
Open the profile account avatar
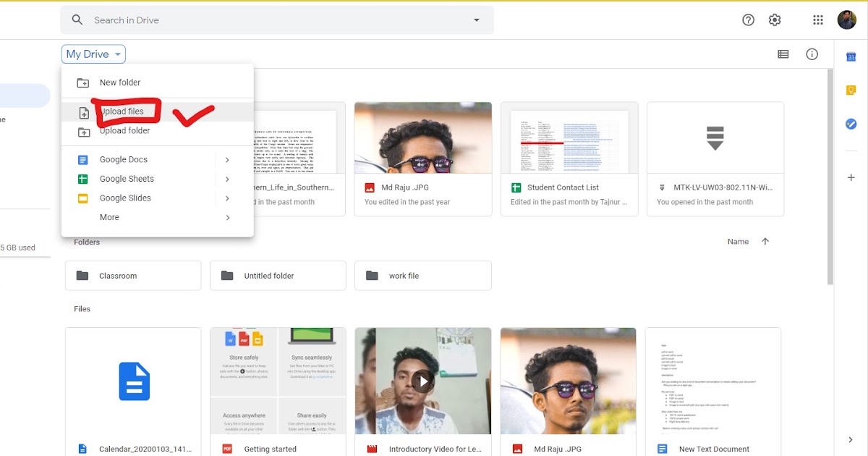(847, 20)
